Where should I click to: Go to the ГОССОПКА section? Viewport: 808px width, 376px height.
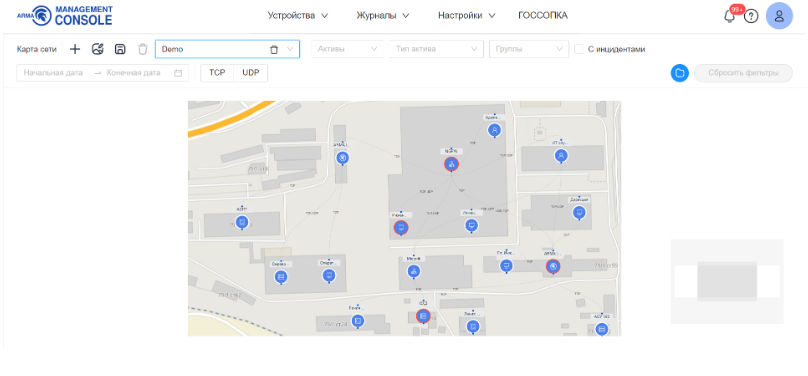click(x=543, y=16)
